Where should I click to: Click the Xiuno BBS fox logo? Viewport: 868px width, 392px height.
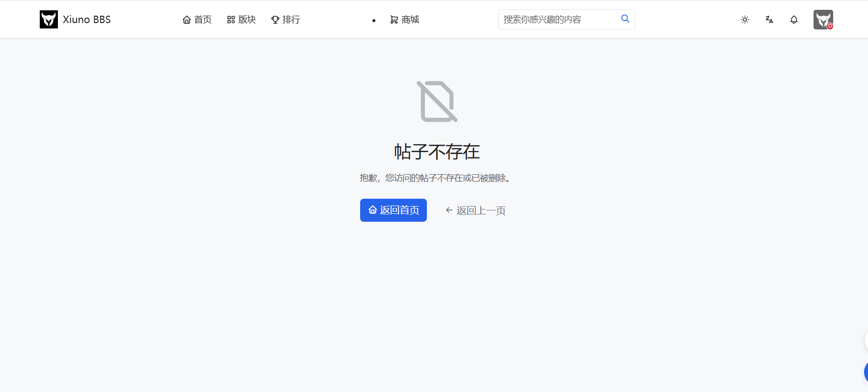[x=49, y=20]
